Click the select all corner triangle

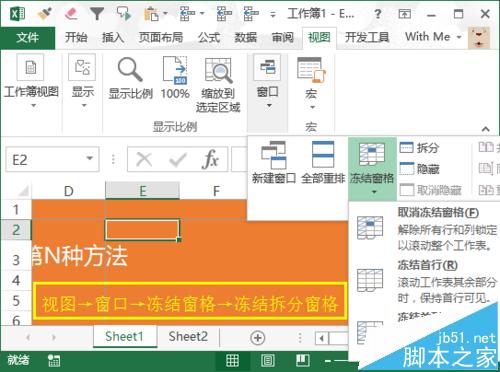point(23,192)
